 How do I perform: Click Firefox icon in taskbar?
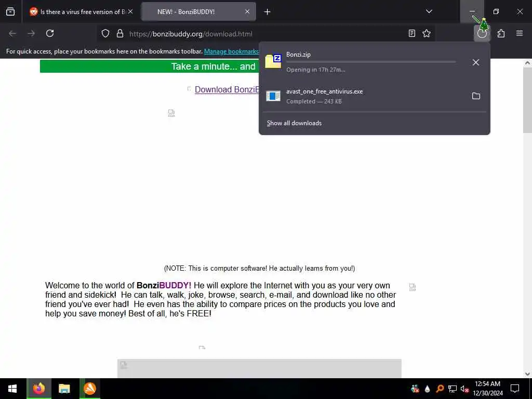coord(39,389)
